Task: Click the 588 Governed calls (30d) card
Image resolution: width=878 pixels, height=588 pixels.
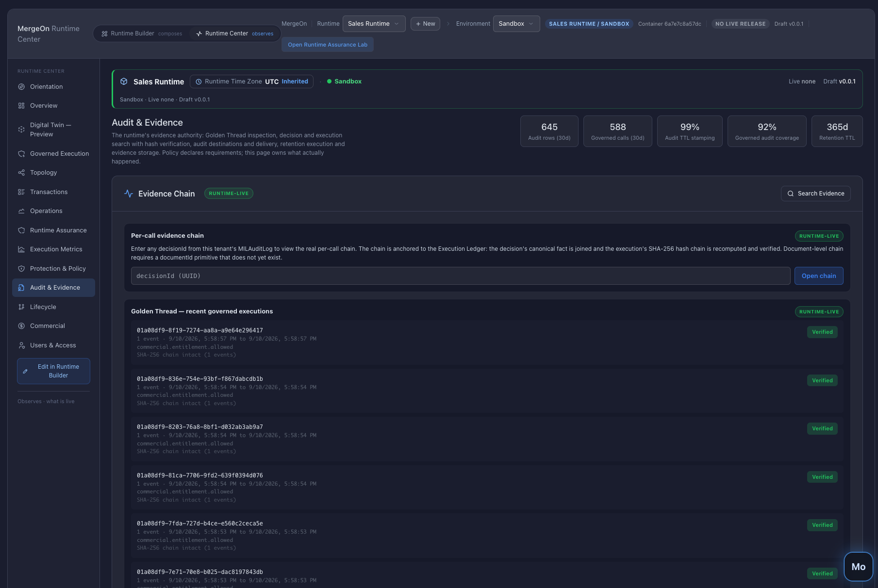Action: pyautogui.click(x=617, y=131)
